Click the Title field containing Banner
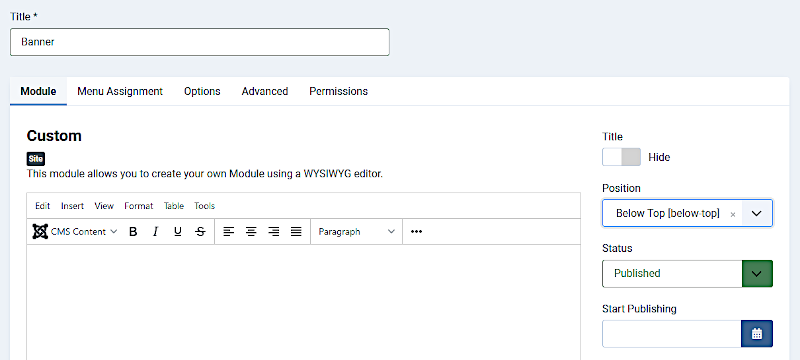 click(x=199, y=42)
